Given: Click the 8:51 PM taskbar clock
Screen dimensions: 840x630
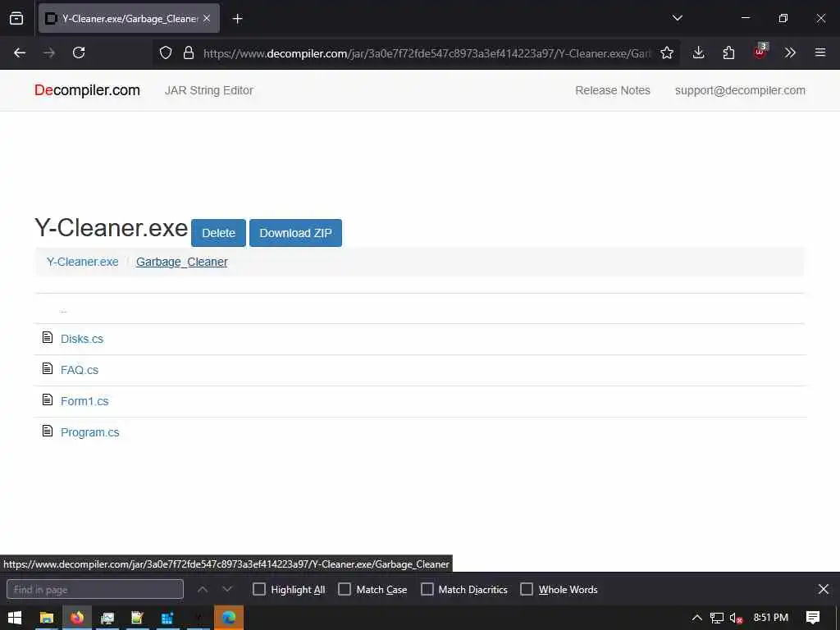Looking at the screenshot, I should coord(771,618).
